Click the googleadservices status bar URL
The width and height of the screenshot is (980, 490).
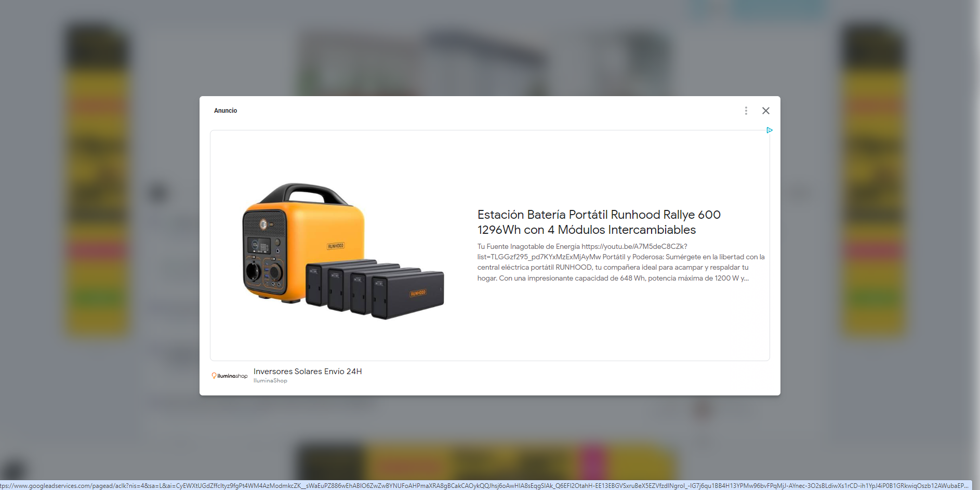point(484,485)
